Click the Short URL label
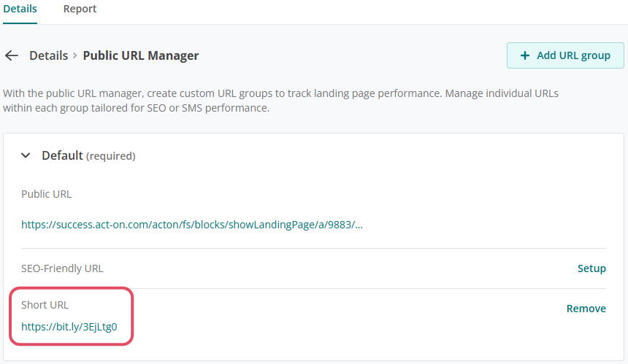 [45, 305]
